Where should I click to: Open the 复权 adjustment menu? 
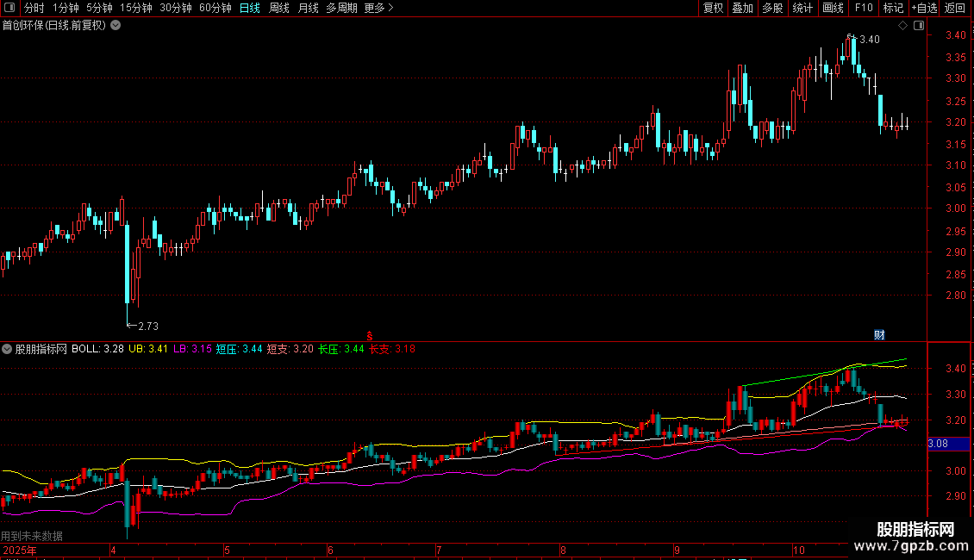(713, 8)
